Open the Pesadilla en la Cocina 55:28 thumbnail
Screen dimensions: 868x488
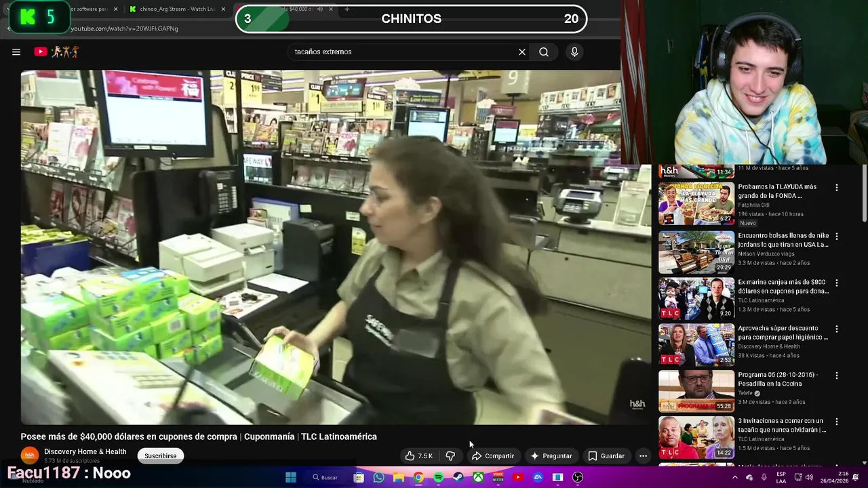click(696, 391)
